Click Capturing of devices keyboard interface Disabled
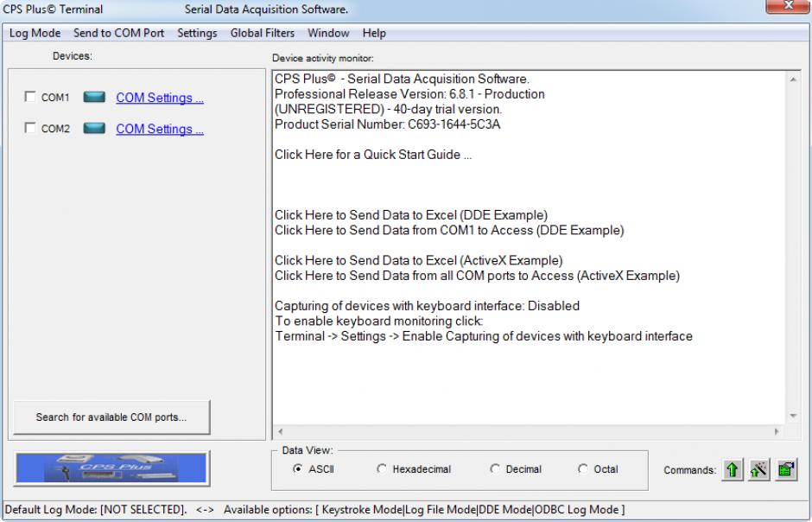The width and height of the screenshot is (812, 522). [x=428, y=306]
